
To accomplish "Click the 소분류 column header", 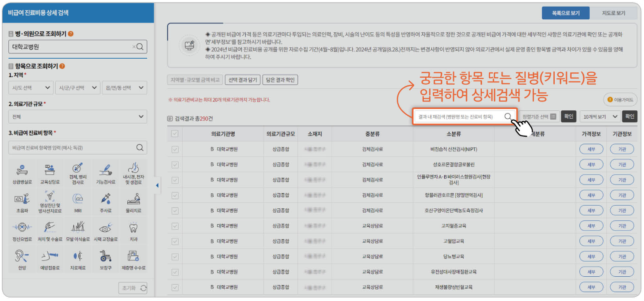I will coord(453,134).
